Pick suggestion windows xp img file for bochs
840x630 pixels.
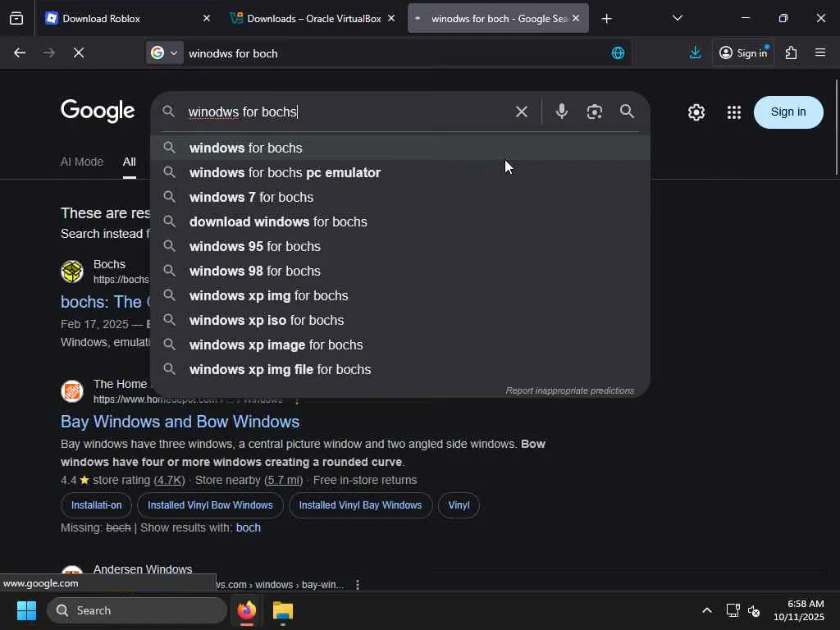pyautogui.click(x=400, y=370)
